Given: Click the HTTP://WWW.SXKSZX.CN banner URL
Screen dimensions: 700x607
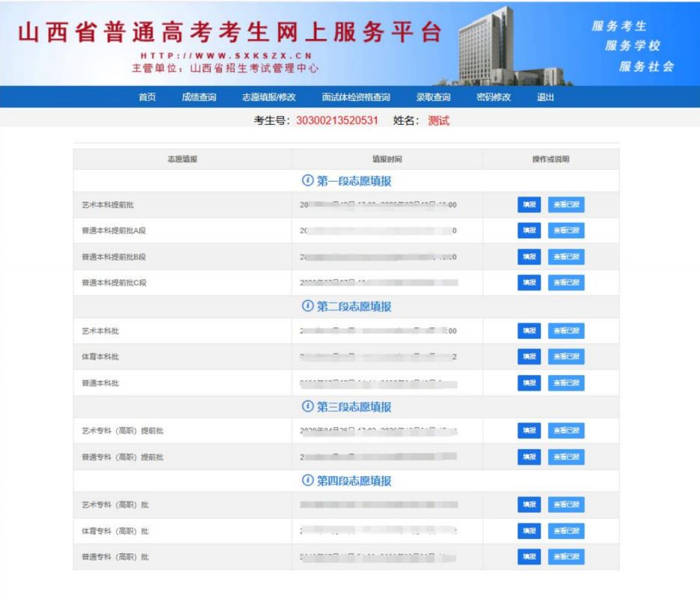Looking at the screenshot, I should pyautogui.click(x=226, y=56).
